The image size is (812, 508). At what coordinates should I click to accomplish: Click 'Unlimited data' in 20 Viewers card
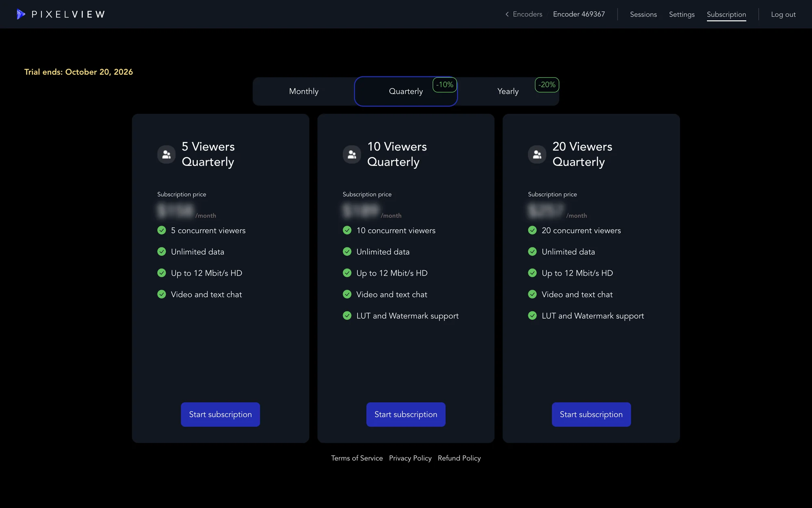tap(568, 252)
